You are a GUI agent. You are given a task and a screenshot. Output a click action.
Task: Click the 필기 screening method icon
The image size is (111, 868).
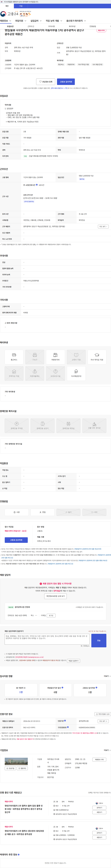pyautogui.click(x=68, y=512)
